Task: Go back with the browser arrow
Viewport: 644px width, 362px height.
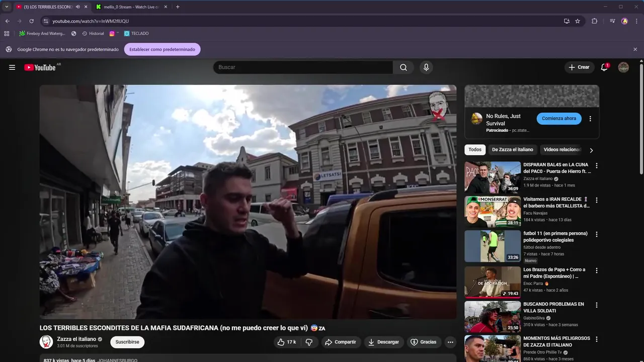Action: [x=7, y=21]
